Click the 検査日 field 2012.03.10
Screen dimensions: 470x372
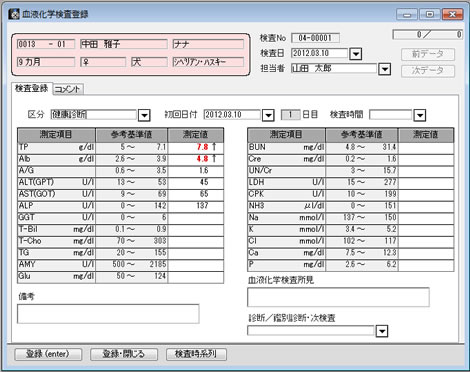click(x=320, y=53)
